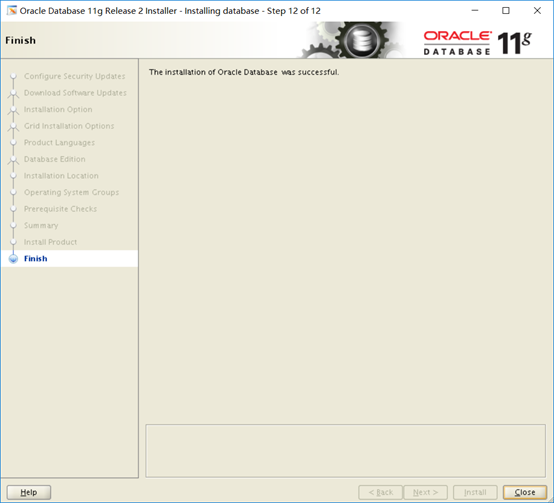Maximize the installer window
The image size is (554, 503).
(506, 11)
